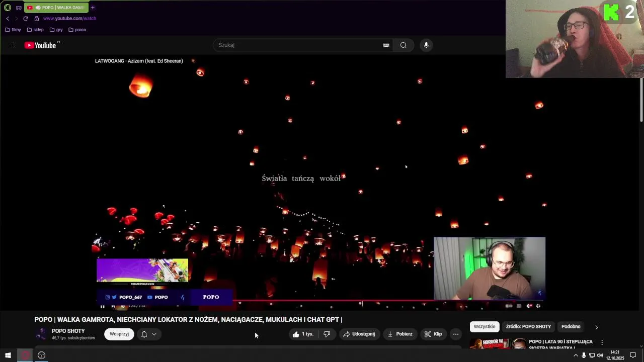
Task: Skip to the next video
Action: pos(113,306)
